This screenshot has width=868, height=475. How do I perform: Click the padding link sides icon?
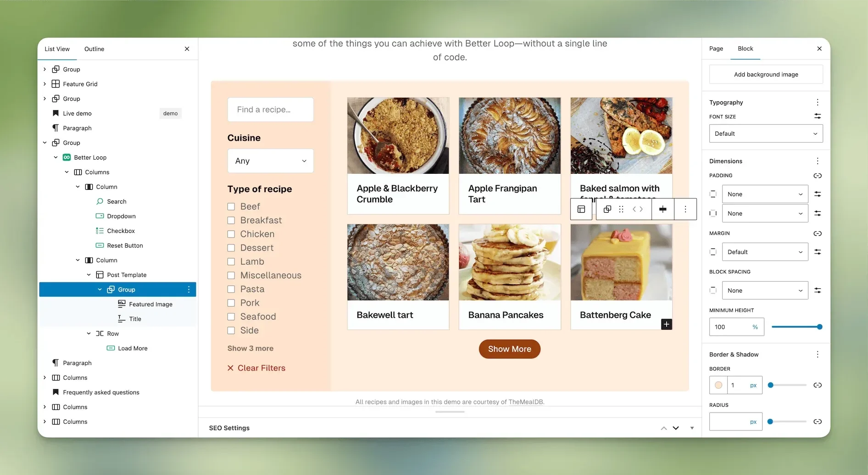[x=818, y=176]
